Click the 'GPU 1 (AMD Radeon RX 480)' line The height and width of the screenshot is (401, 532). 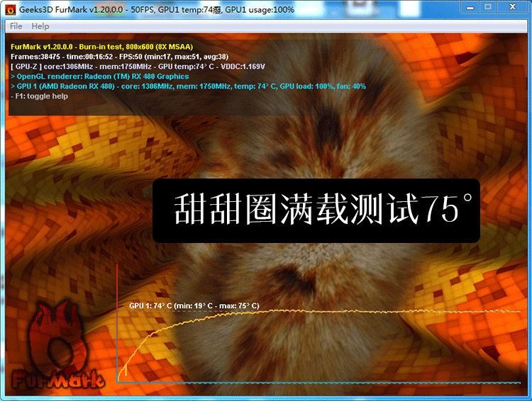188,86
